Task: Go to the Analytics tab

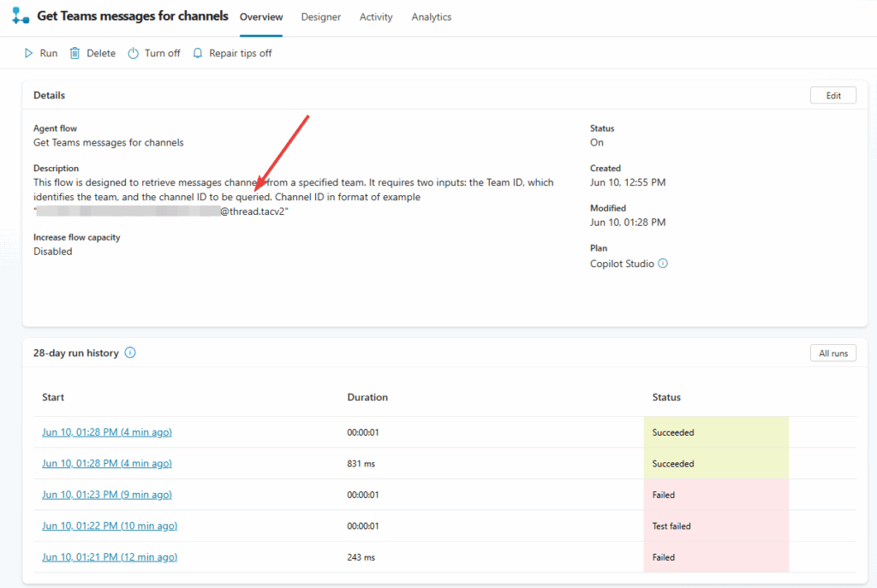Action: 431,17
